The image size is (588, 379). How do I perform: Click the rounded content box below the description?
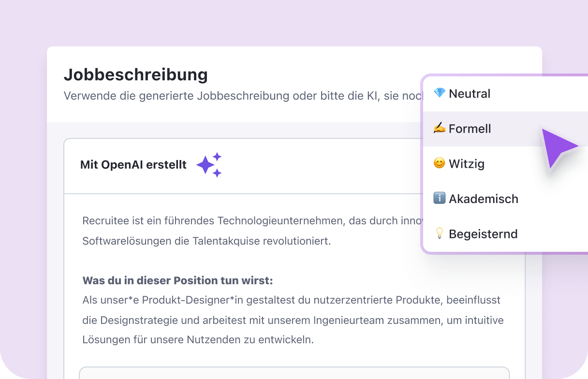[x=294, y=375]
